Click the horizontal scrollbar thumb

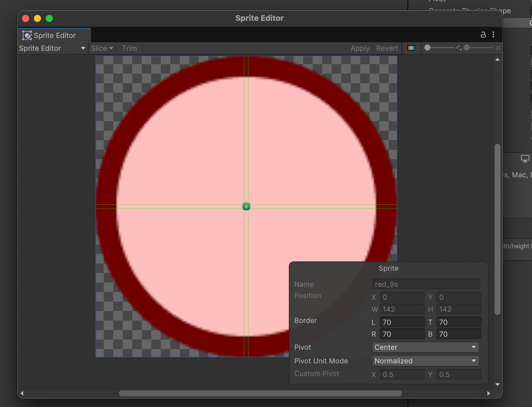[260, 393]
